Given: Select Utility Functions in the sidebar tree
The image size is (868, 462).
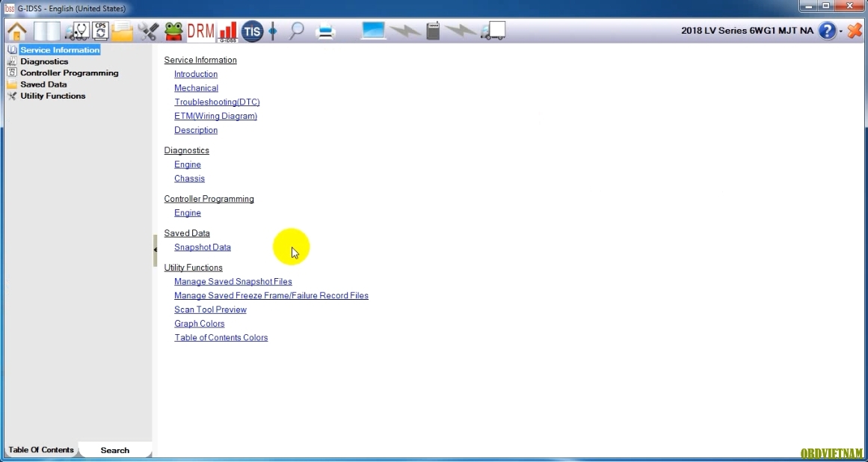Looking at the screenshot, I should [x=52, y=96].
